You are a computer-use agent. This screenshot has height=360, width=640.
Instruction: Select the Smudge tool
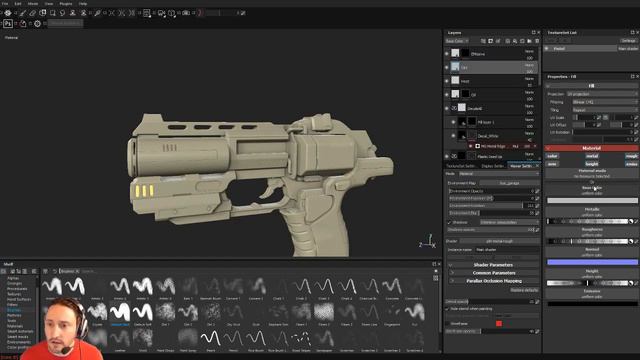[62, 13]
